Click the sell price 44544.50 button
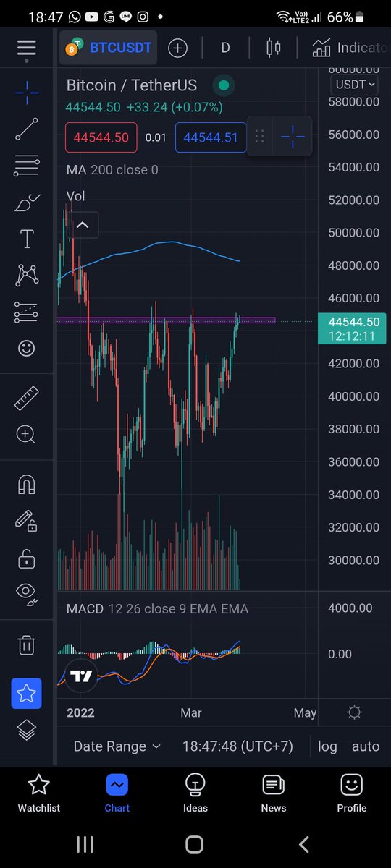Viewport: 391px width, 868px height. (x=101, y=137)
